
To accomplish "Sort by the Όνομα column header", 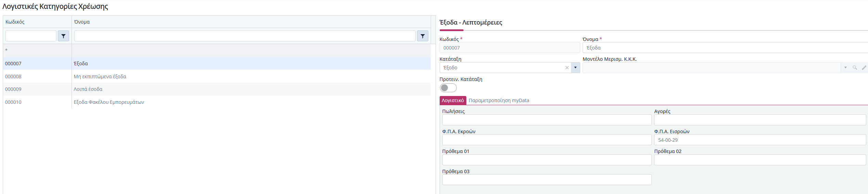I will [251, 22].
